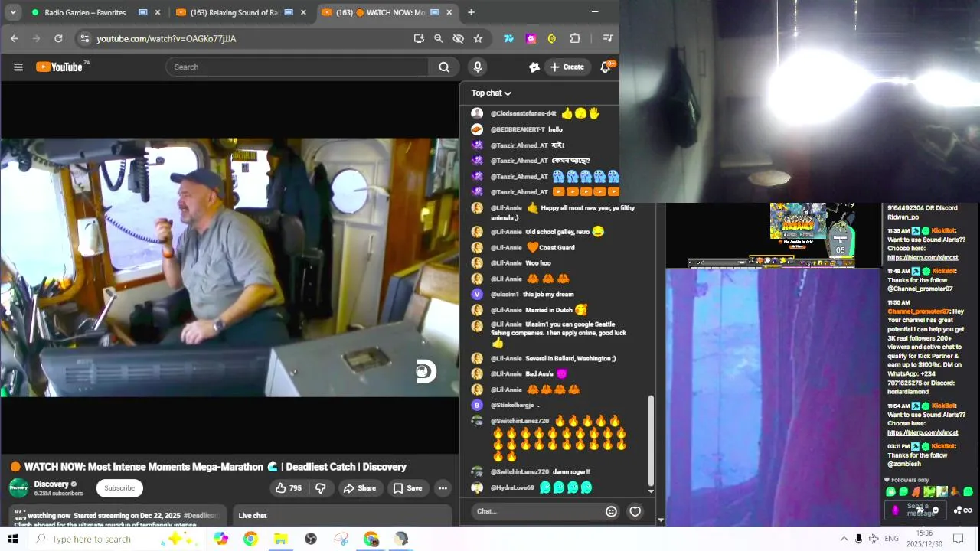Screen dimensions: 980x551
Task: Open more actions three-dot menu under video
Action: [x=443, y=488]
